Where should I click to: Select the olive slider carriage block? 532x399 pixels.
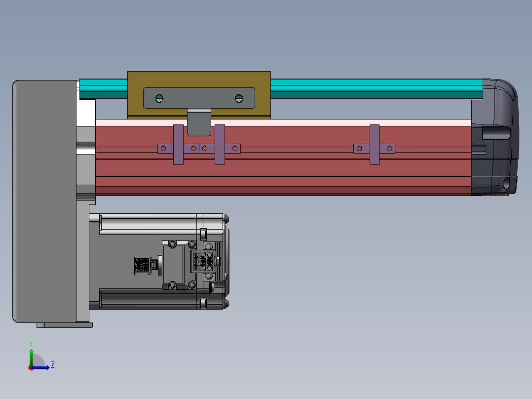click(199, 80)
